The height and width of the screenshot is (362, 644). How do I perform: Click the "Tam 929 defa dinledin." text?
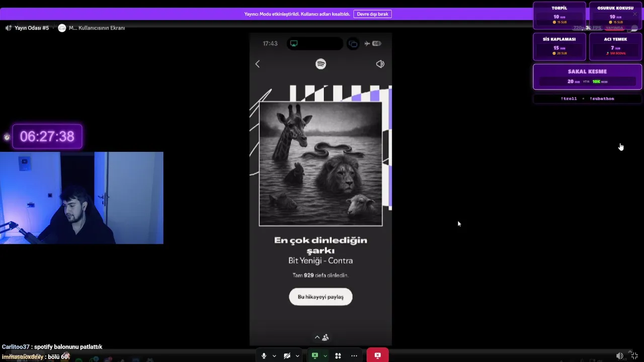tap(320, 275)
